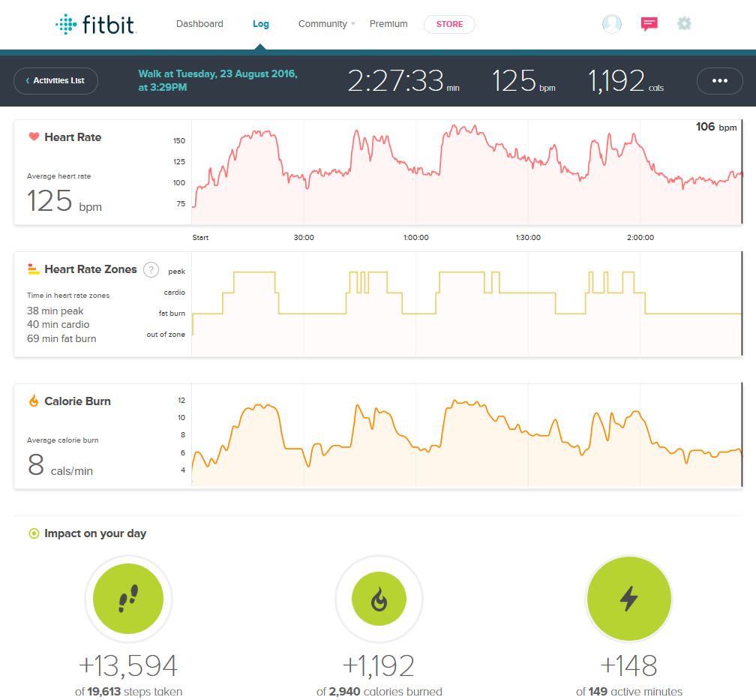Go to the Dashboard tab

pyautogui.click(x=199, y=24)
